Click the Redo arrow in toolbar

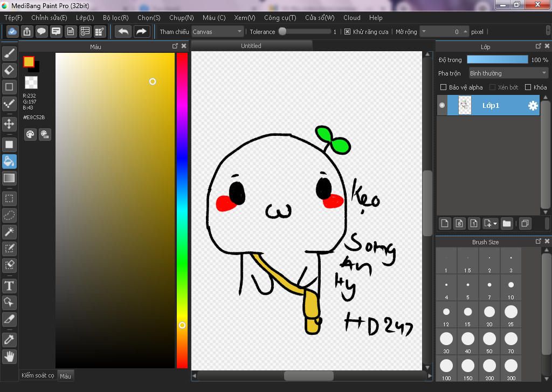[x=142, y=32]
